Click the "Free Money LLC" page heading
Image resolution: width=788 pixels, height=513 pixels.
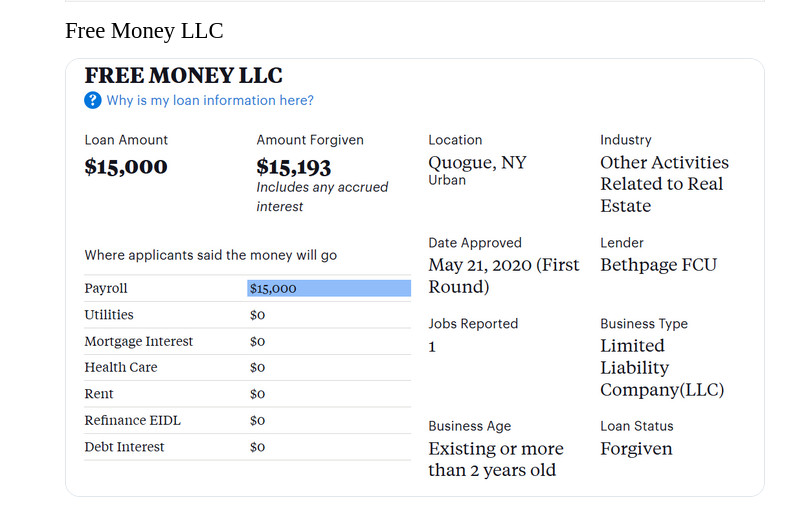[x=144, y=31]
